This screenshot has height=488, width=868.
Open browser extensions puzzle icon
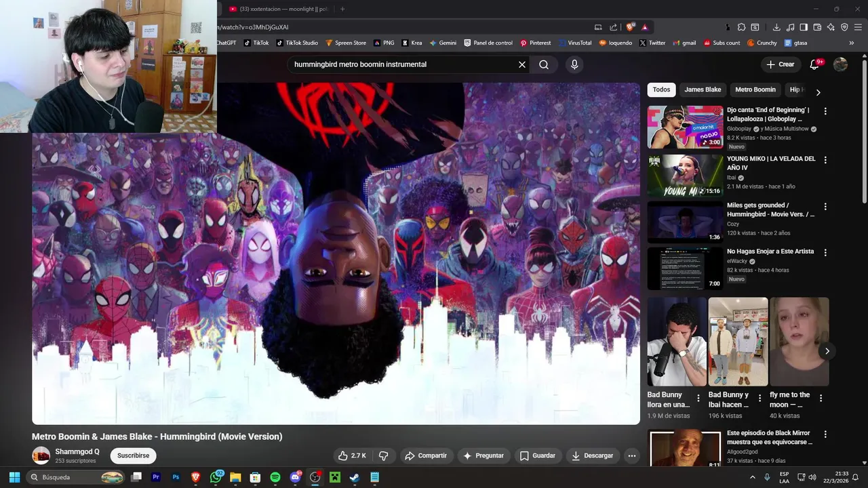pyautogui.click(x=741, y=27)
